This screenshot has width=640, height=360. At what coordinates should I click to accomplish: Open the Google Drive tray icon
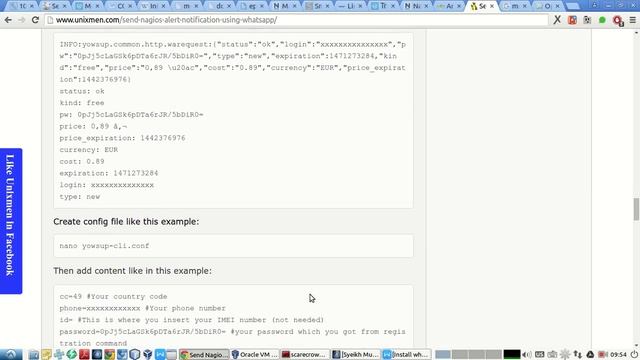pyautogui.click(x=590, y=355)
